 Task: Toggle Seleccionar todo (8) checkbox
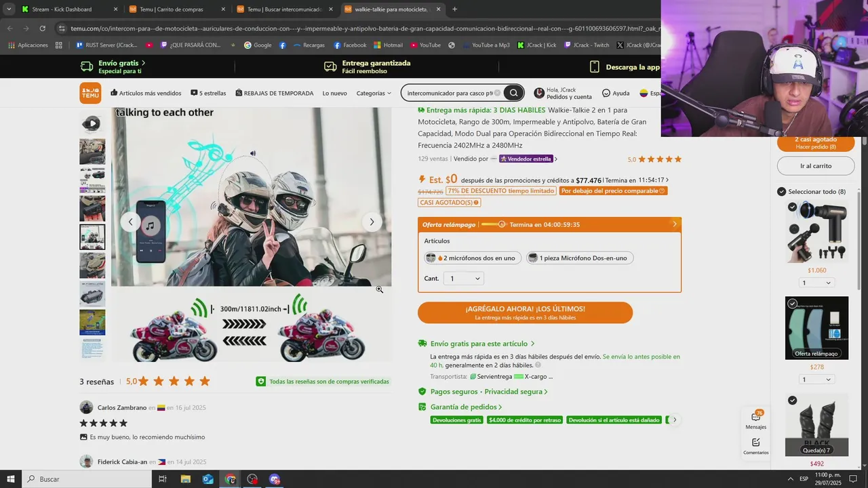point(782,192)
